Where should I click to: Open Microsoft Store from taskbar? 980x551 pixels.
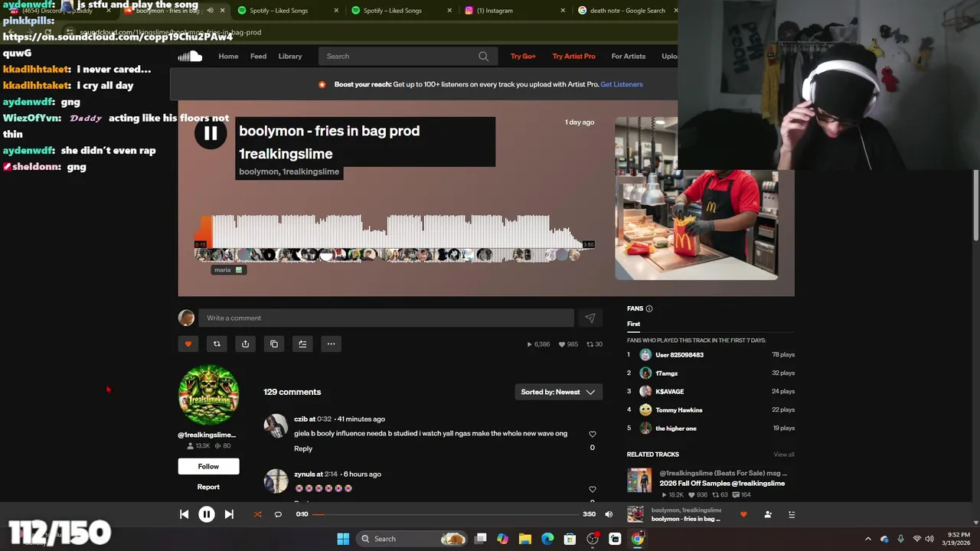click(570, 539)
